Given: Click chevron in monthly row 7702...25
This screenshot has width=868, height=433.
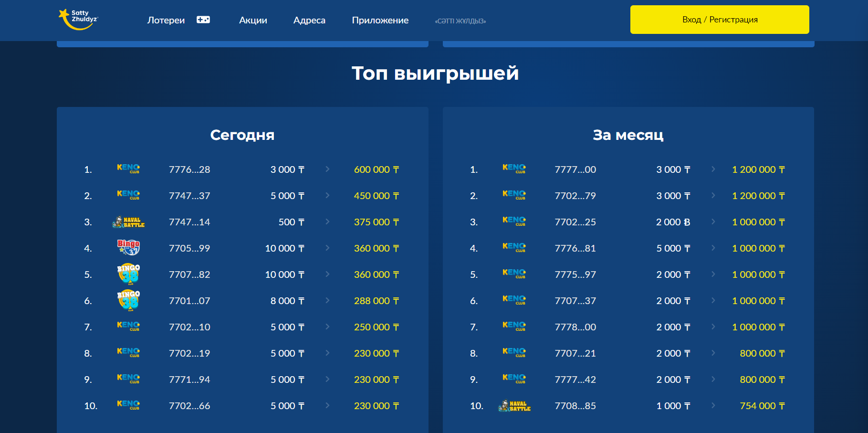Looking at the screenshot, I should (713, 222).
